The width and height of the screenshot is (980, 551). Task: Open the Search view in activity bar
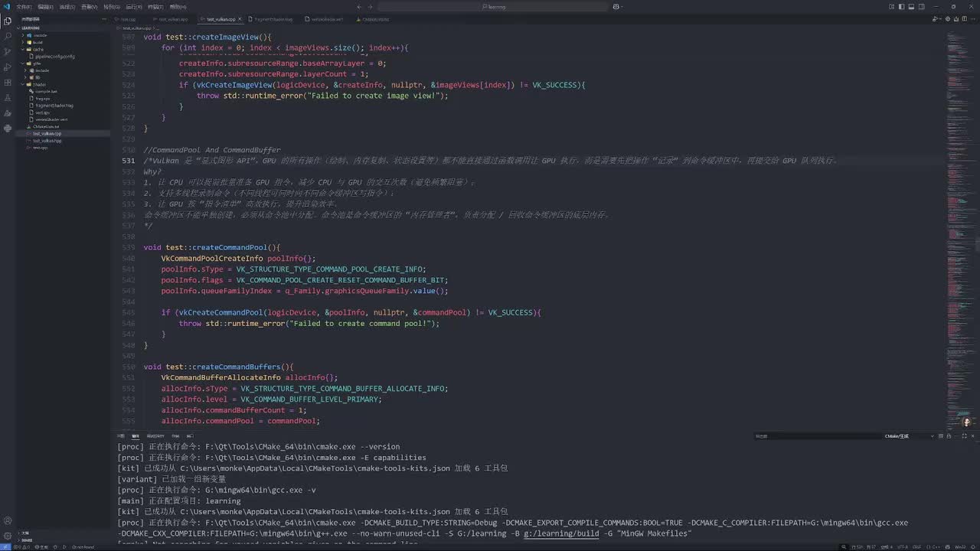pos(8,36)
